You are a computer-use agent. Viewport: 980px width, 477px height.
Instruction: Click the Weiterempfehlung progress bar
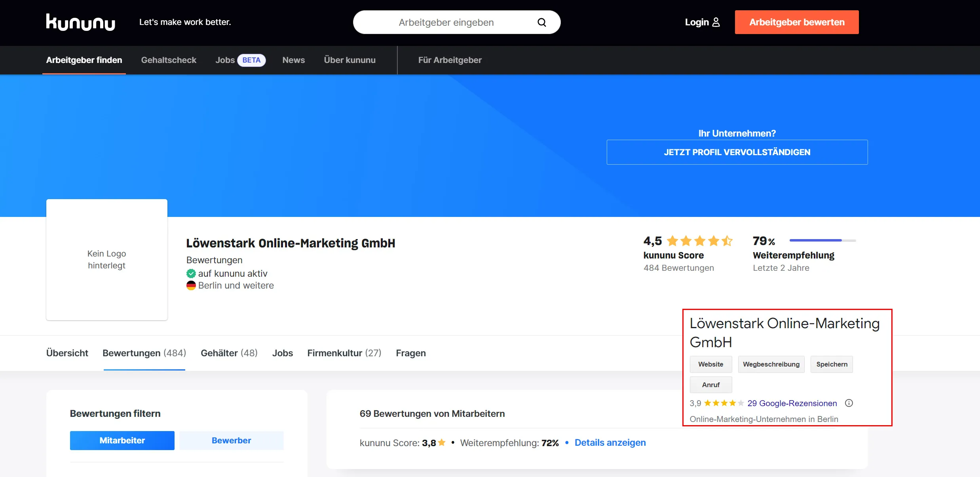coord(823,240)
